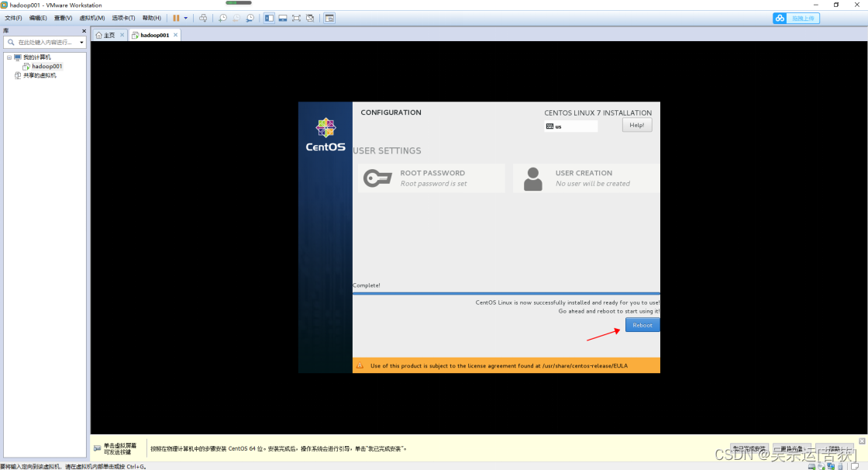Click the user creation person icon
Screen dimensions: 868x470
[533, 178]
